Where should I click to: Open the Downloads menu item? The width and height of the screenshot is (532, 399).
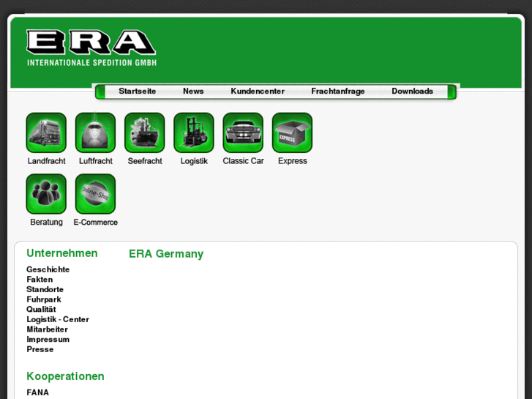coord(412,91)
